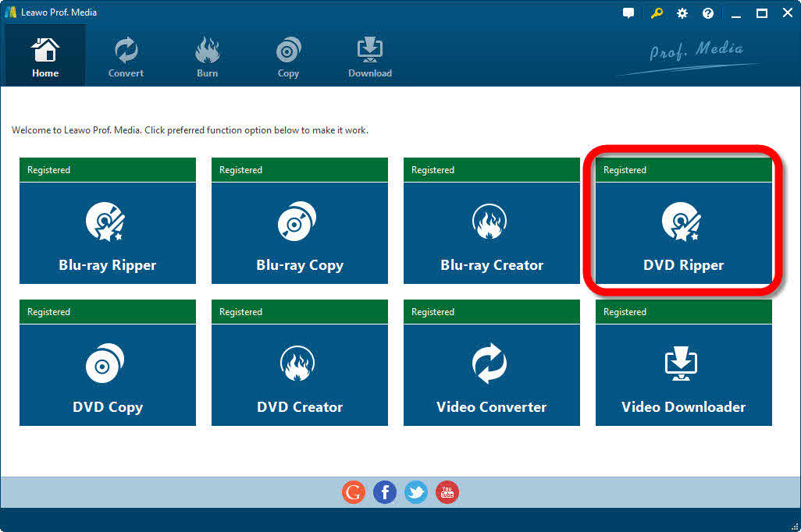This screenshot has height=532, width=801.
Task: Click the DVD Ripper disc icon
Action: pyautogui.click(x=682, y=222)
